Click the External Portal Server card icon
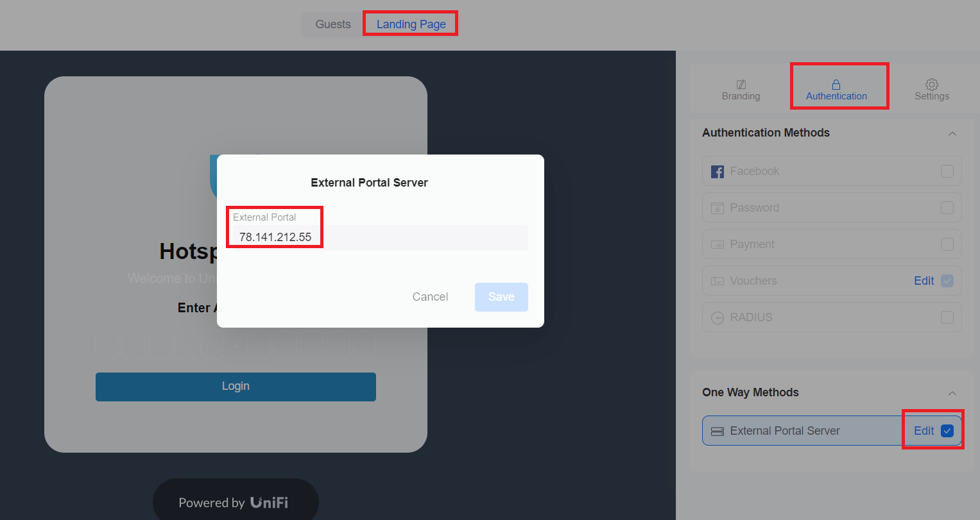 click(x=718, y=430)
